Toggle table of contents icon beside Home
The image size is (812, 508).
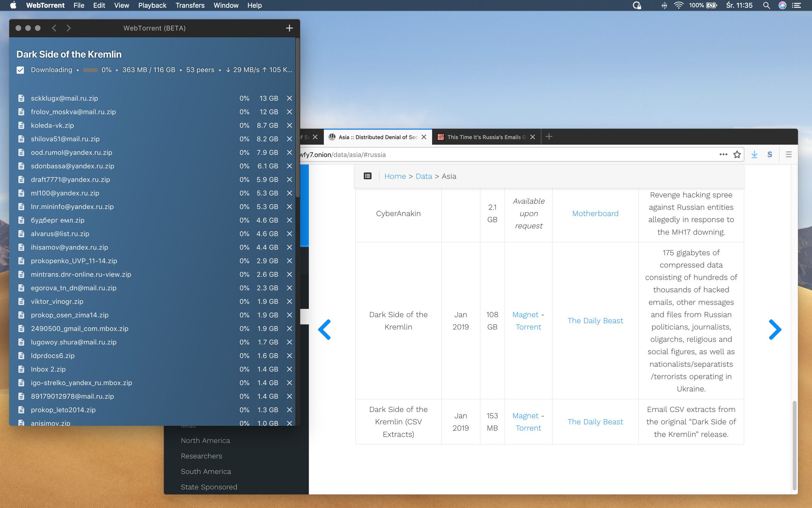click(x=367, y=176)
